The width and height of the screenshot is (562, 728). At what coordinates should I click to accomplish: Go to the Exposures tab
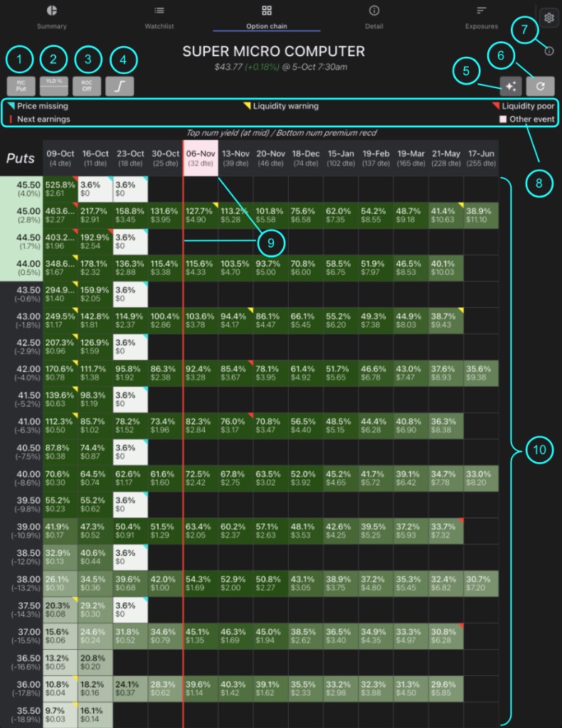point(481,17)
